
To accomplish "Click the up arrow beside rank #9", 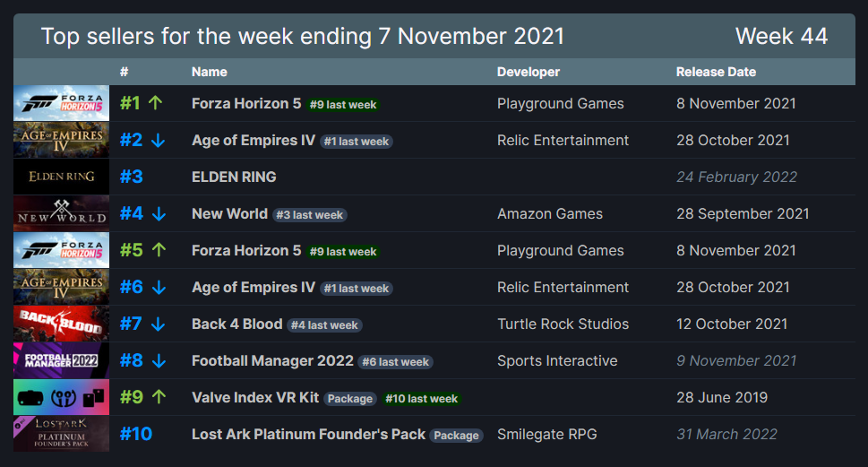I will pyautogui.click(x=159, y=397).
